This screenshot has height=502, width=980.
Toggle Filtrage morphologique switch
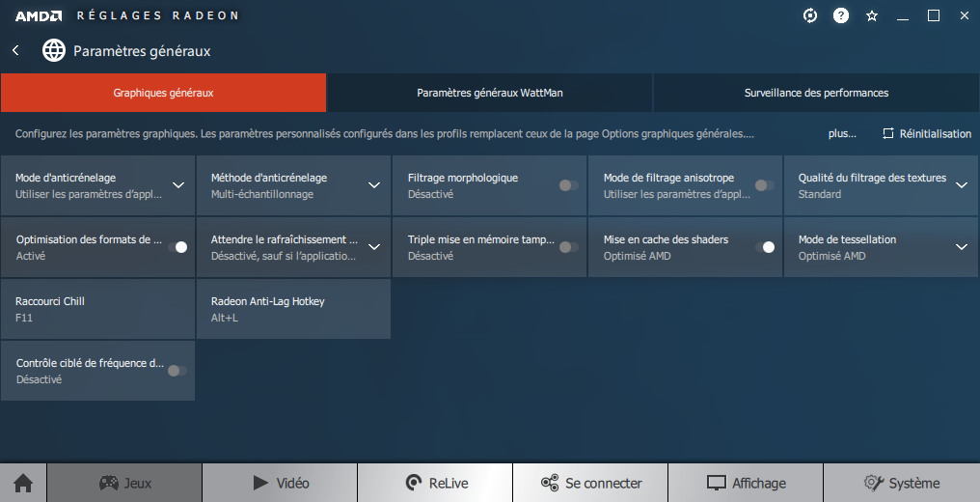click(569, 185)
